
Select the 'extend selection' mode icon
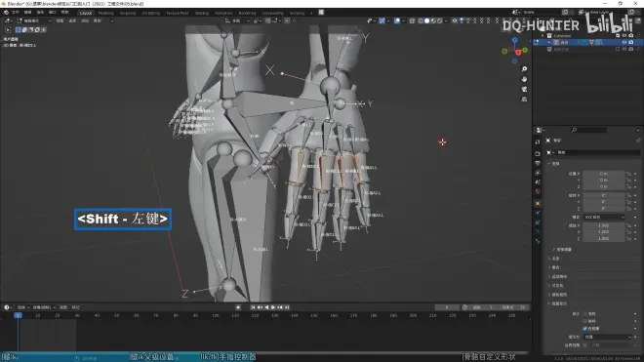[24, 30]
